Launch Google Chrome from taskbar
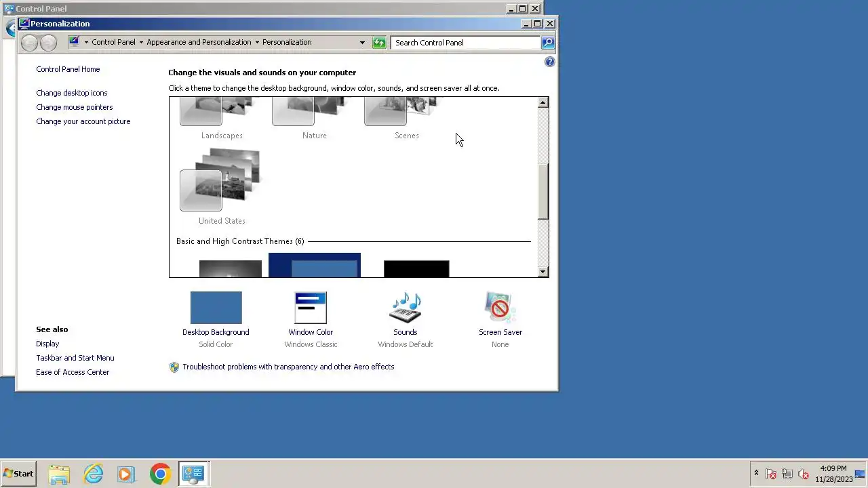The width and height of the screenshot is (868, 488). click(x=160, y=474)
